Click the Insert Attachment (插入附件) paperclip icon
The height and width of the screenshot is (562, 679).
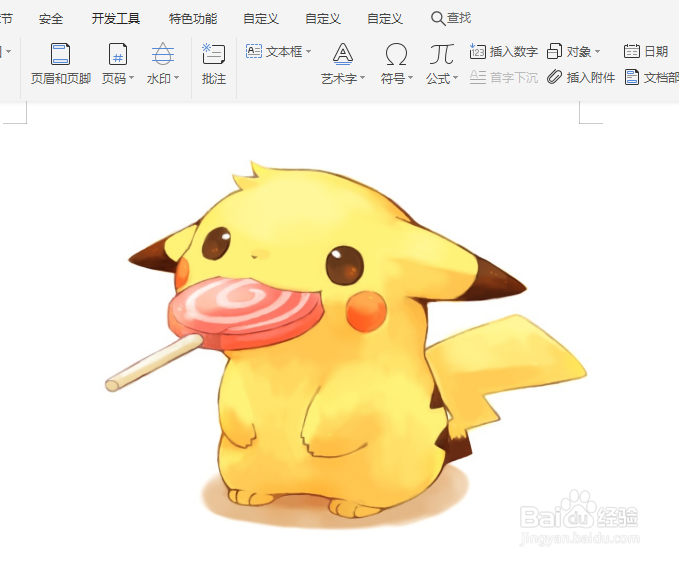tap(554, 77)
